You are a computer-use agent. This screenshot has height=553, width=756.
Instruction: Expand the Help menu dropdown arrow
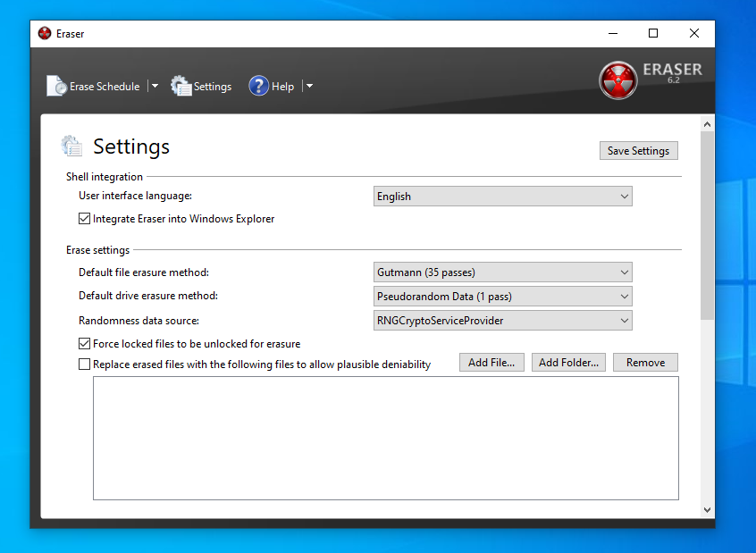coord(308,87)
